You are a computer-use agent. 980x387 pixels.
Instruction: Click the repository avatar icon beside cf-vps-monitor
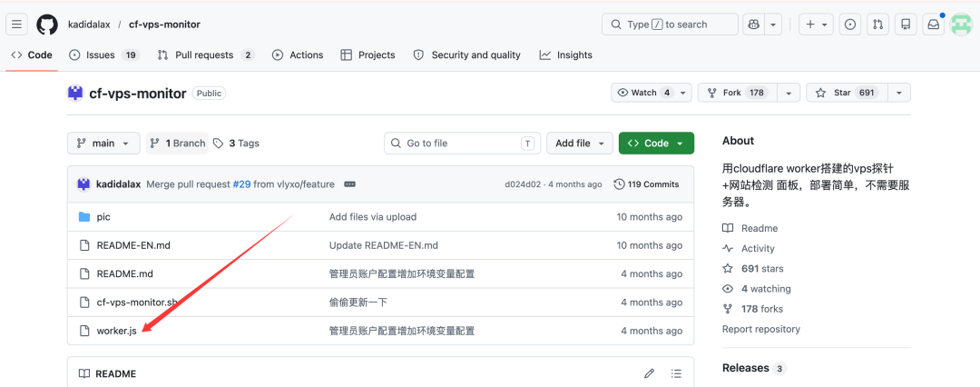75,94
